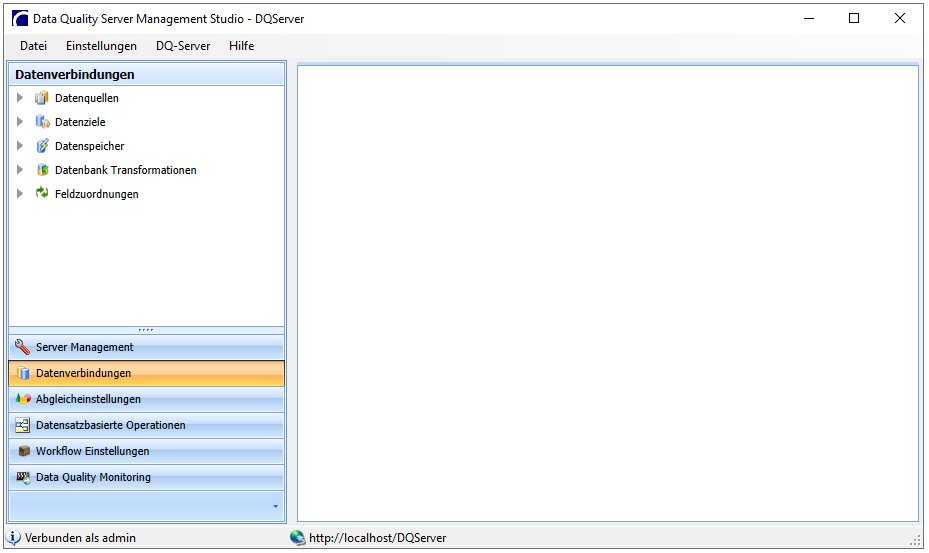Click the Data Quality Monitoring icon
The width and height of the screenshot is (929, 553).
click(x=23, y=477)
